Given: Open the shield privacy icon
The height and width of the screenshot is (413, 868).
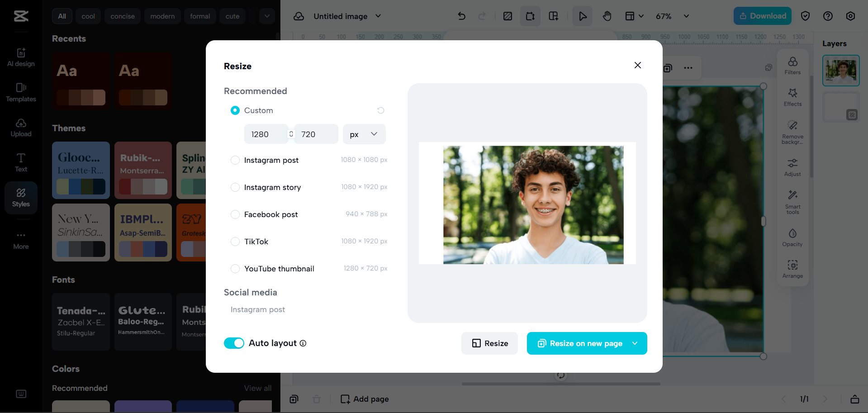Looking at the screenshot, I should coord(805,16).
